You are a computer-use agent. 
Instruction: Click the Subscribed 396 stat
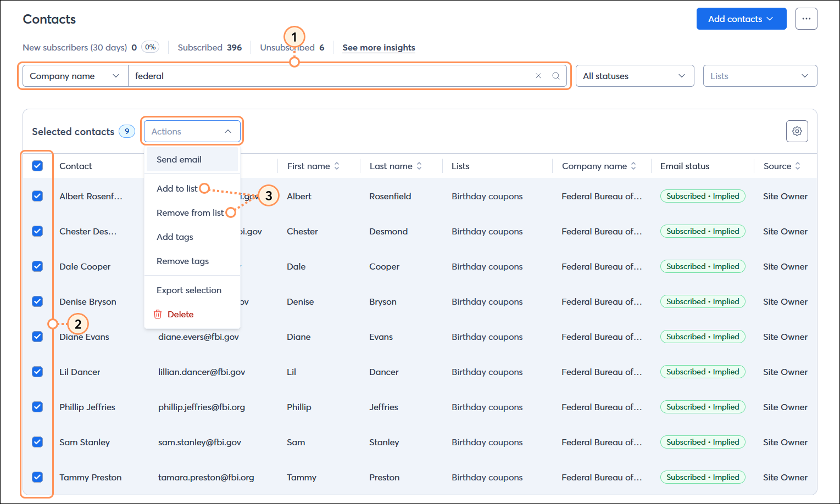pos(210,48)
